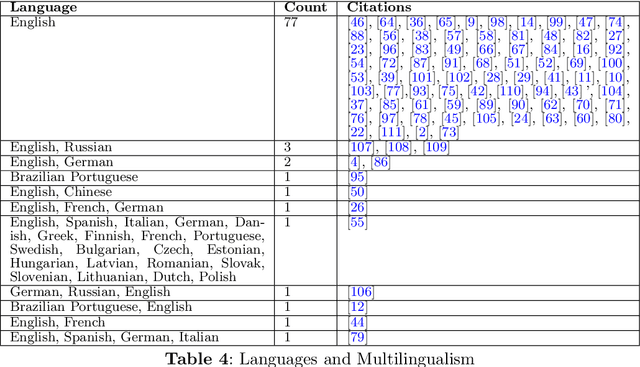Open citation link 103
Viewport: 640px width, 367px height.
[x=361, y=91]
